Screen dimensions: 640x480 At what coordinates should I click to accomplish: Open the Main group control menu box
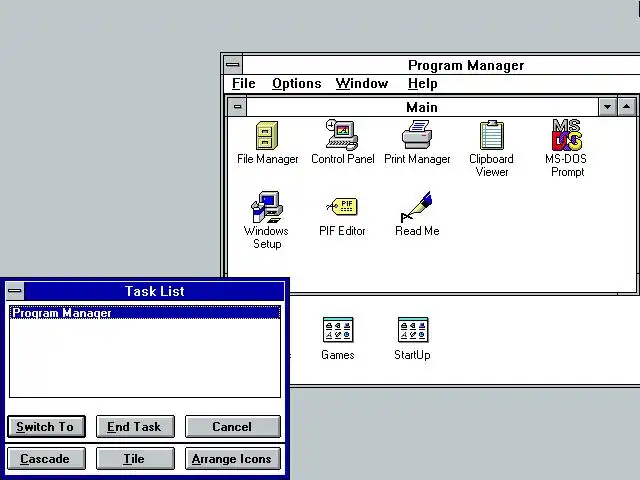point(237,107)
